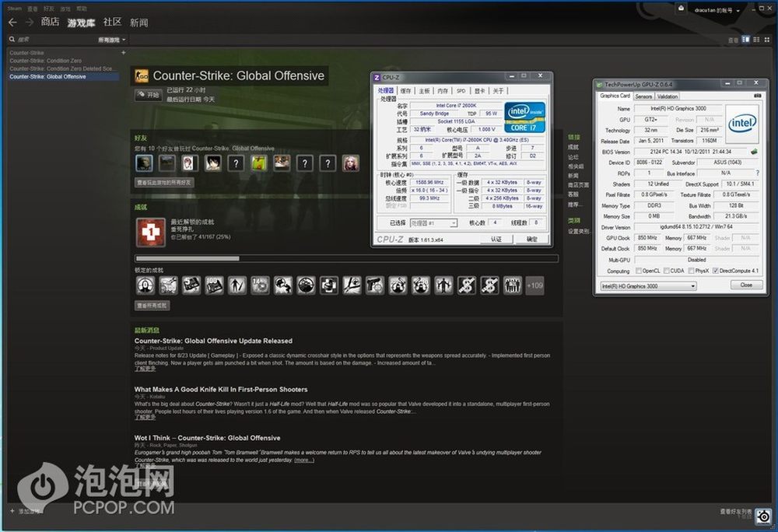Switch library to list view icon
The width and height of the screenshot is (778, 532).
click(756, 40)
